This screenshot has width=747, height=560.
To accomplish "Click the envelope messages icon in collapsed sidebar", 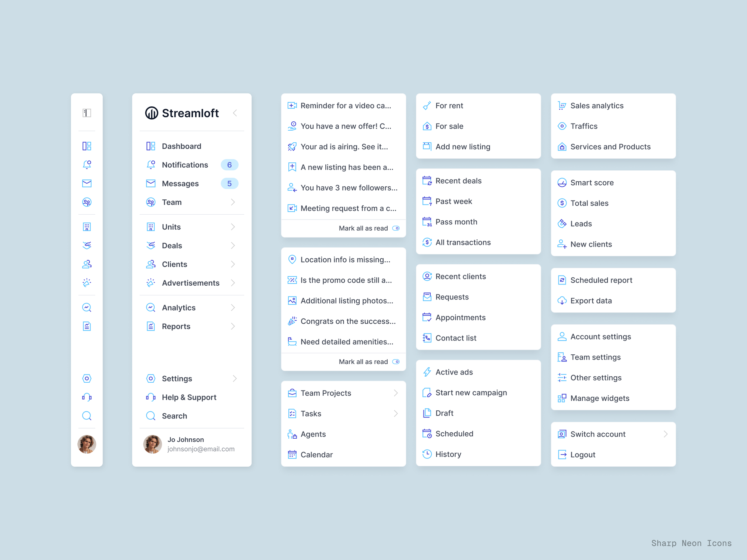I will click(87, 183).
